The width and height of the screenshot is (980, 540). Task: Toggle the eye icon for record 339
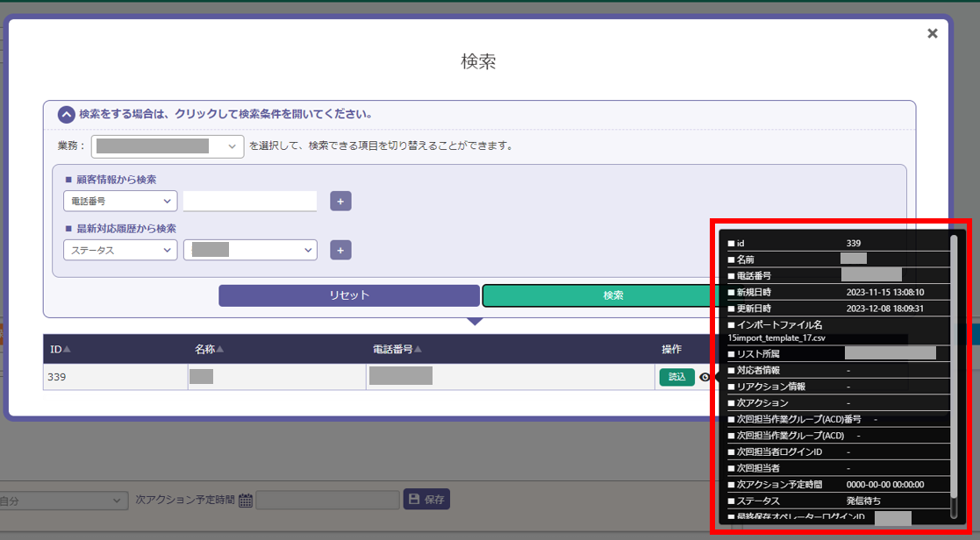click(x=704, y=377)
